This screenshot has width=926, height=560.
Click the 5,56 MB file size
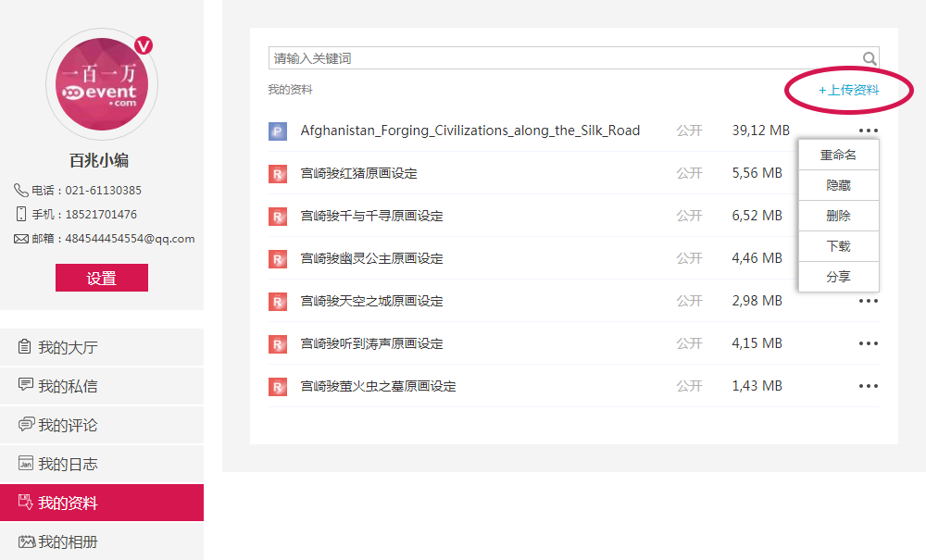click(757, 173)
